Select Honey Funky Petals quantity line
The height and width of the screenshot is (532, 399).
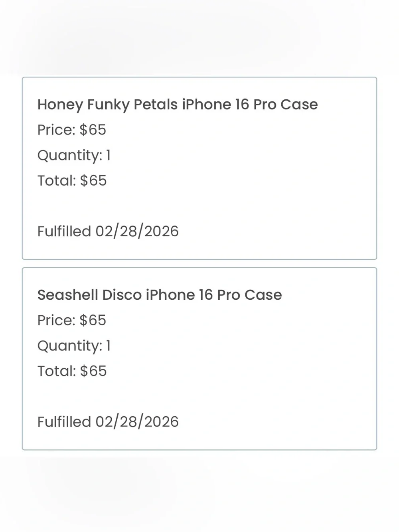click(x=74, y=155)
